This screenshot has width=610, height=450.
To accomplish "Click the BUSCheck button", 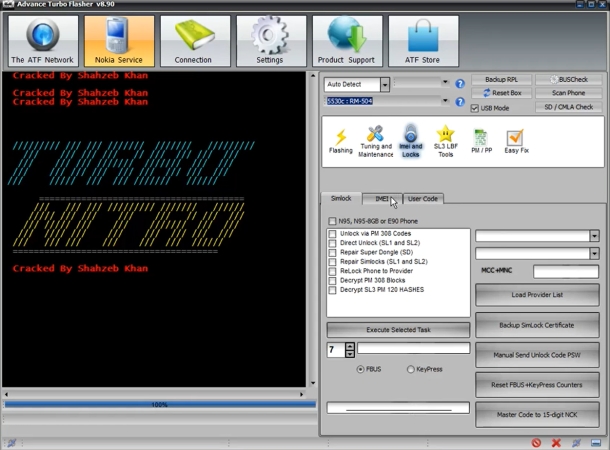I will [x=569, y=79].
